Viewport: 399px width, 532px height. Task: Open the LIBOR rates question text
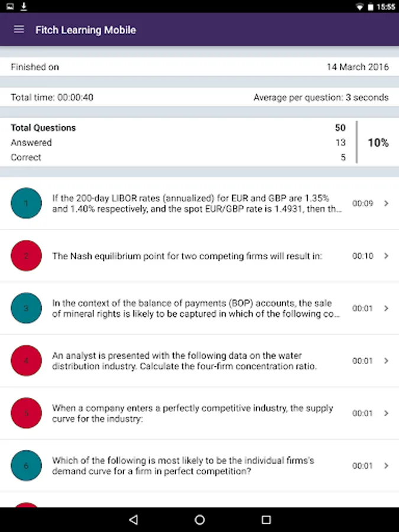click(x=197, y=203)
